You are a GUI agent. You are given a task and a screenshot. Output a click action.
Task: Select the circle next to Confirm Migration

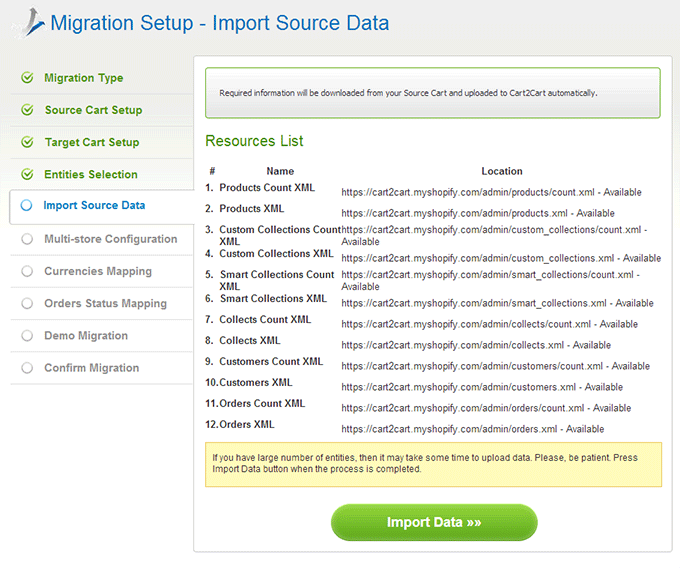27,368
